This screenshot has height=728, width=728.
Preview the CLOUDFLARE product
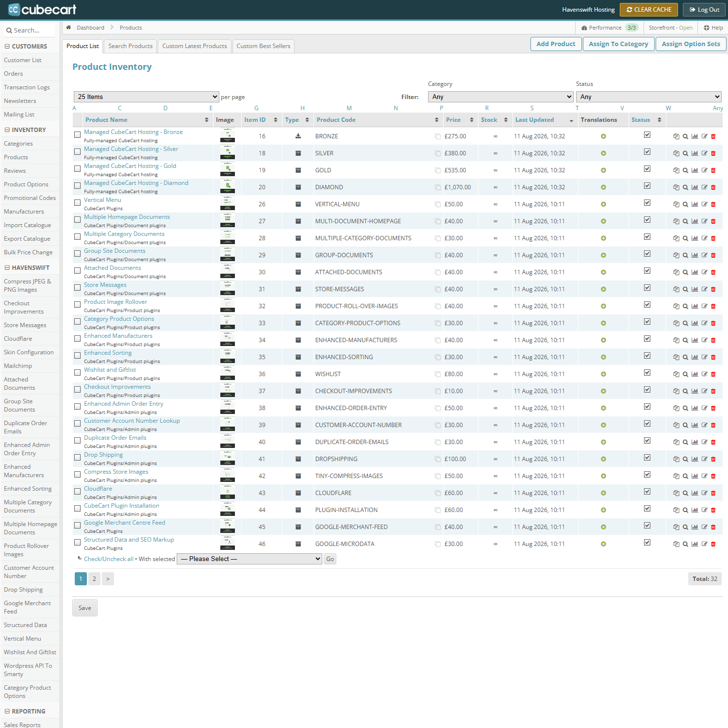[685, 493]
